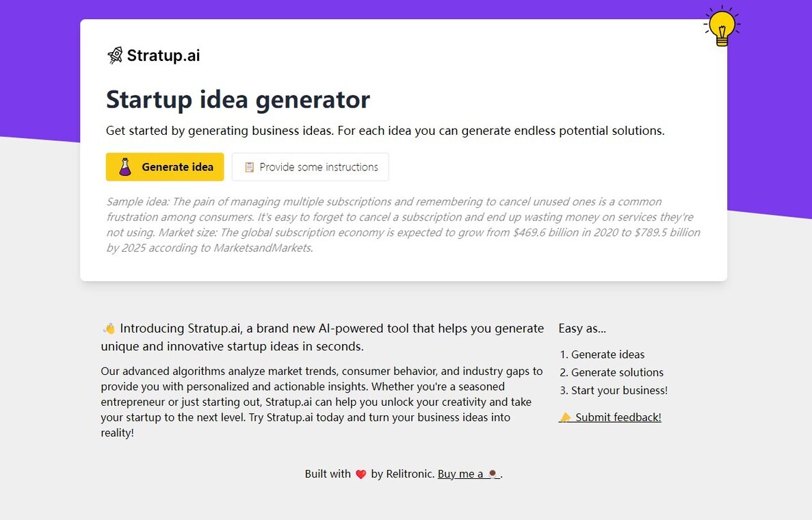Click the Relitronic name in the footer
The height and width of the screenshot is (520, 812).
410,473
